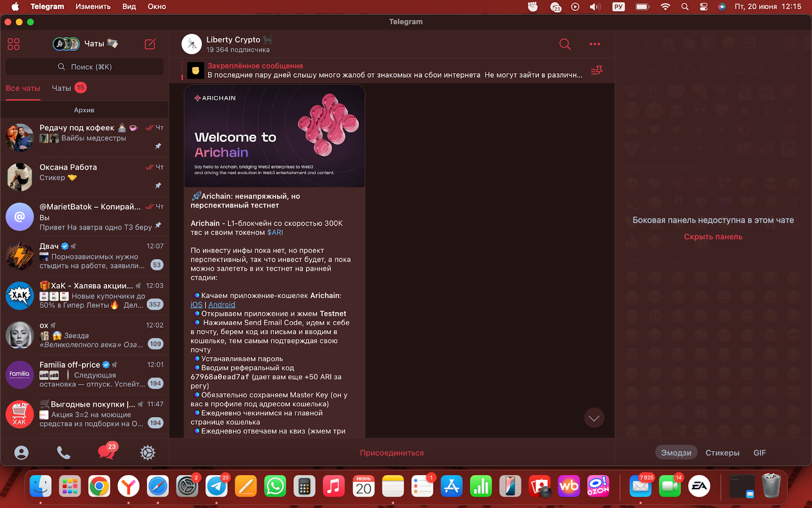The height and width of the screenshot is (508, 812).
Task: Click the search field Поиск
Action: click(84, 67)
